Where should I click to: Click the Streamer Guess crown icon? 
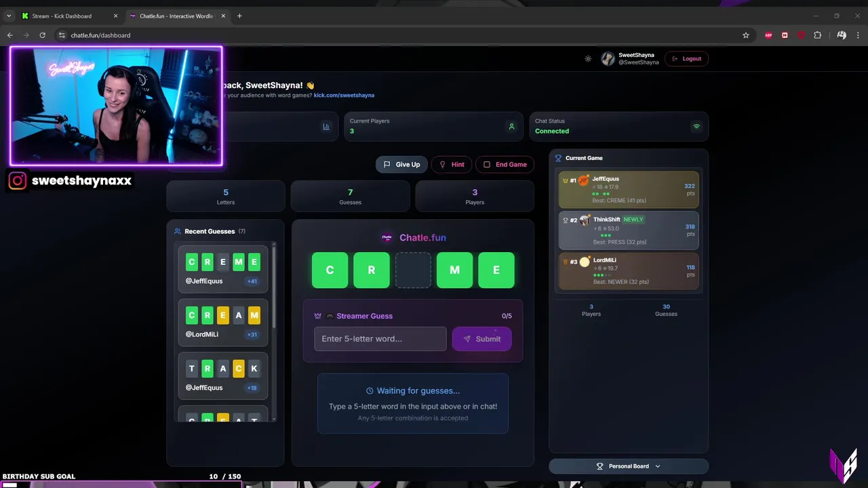[x=318, y=316]
